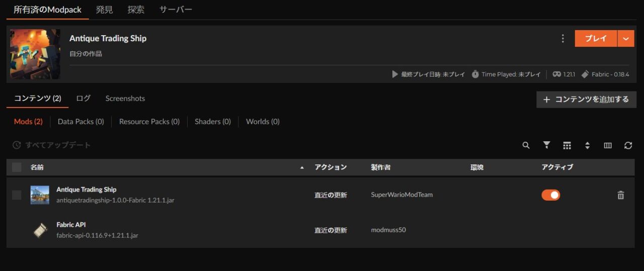The width and height of the screenshot is (644, 271).
Task: Open the filter funnel icon
Action: pyautogui.click(x=546, y=145)
